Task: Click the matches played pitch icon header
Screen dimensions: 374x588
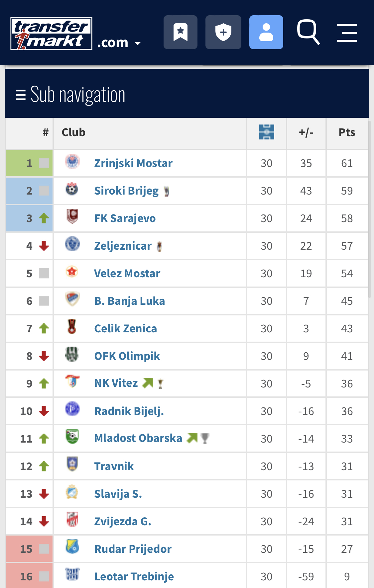Action: 267,132
